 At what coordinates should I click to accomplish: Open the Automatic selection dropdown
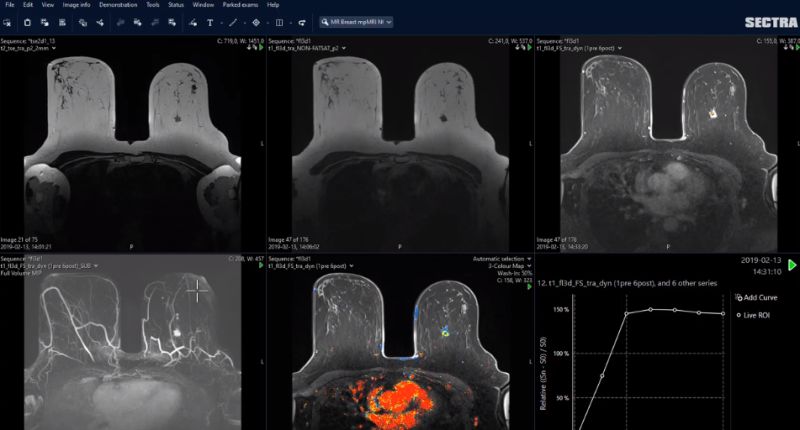[x=502, y=259]
